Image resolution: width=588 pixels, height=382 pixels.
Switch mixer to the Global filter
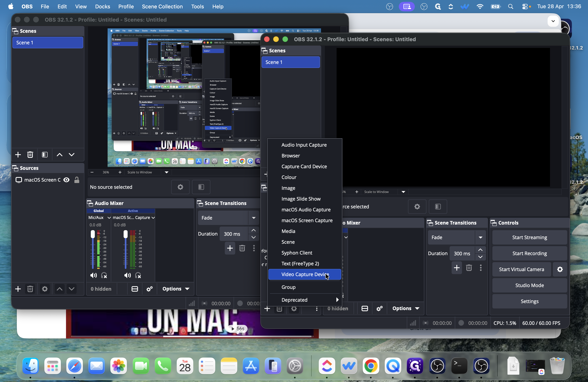99,211
